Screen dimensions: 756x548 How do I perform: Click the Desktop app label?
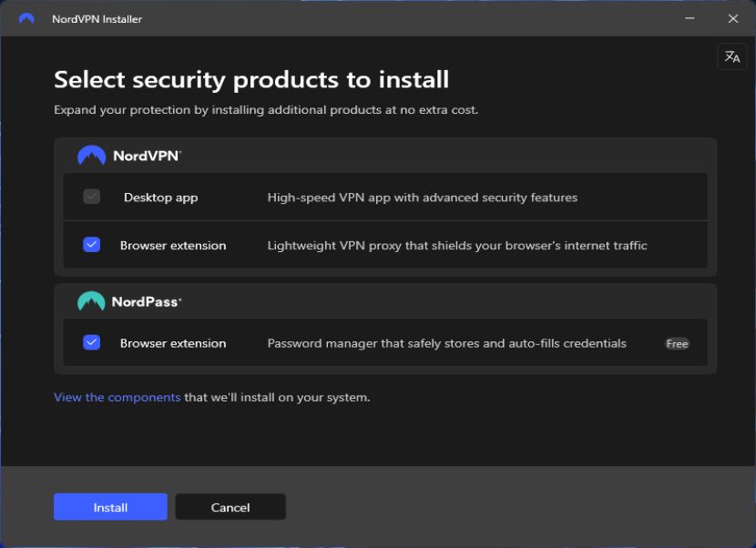pos(160,198)
